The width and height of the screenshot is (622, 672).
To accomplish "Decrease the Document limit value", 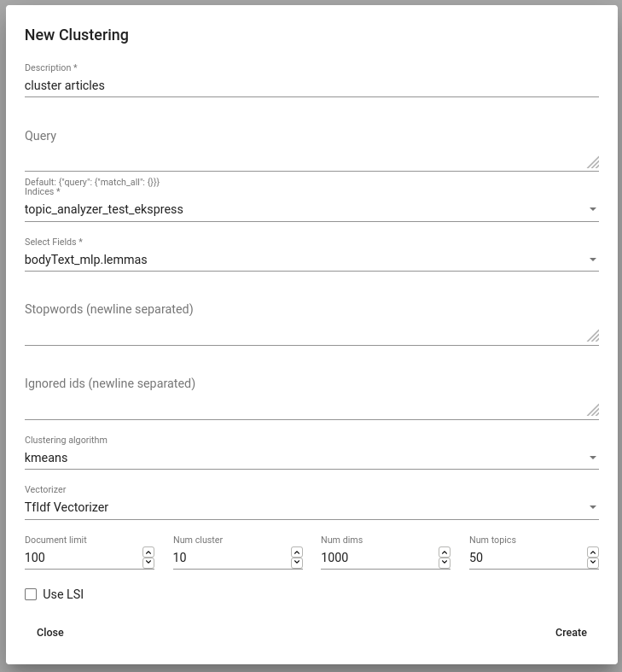I will (x=148, y=563).
